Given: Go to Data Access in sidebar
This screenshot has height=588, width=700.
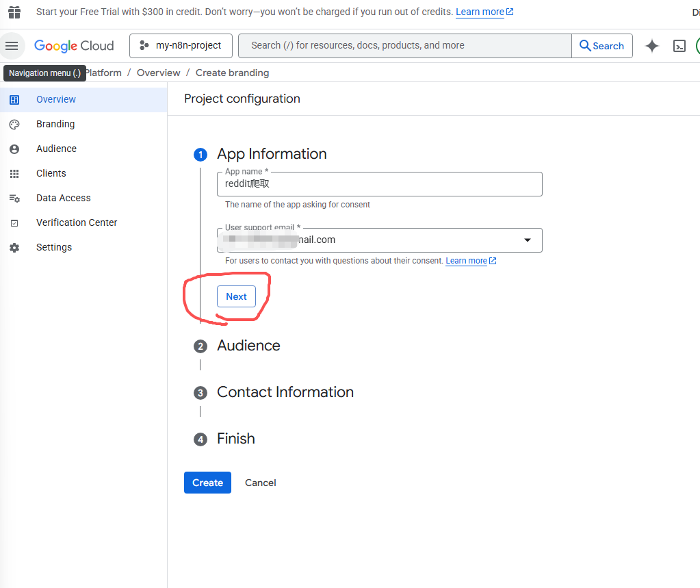Looking at the screenshot, I should point(63,198).
